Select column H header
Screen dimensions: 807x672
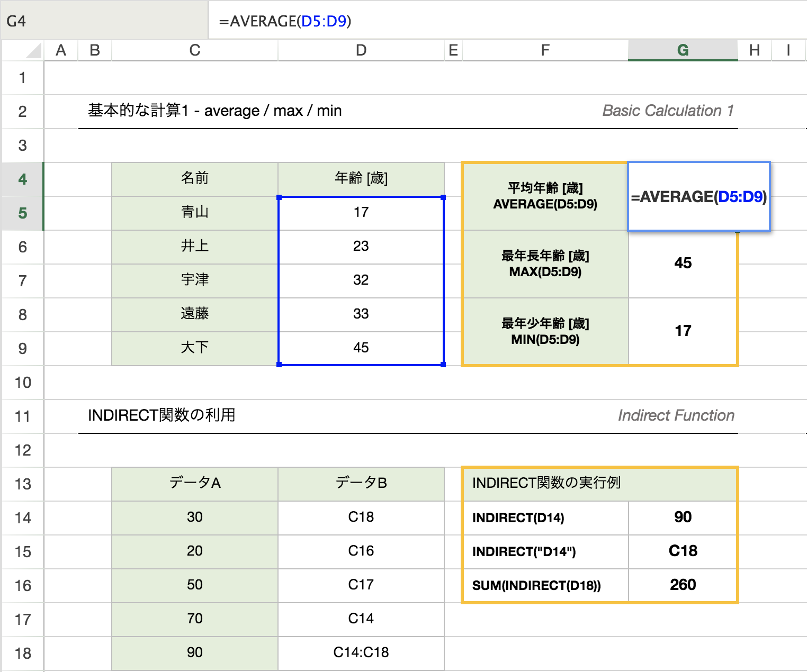(x=755, y=50)
